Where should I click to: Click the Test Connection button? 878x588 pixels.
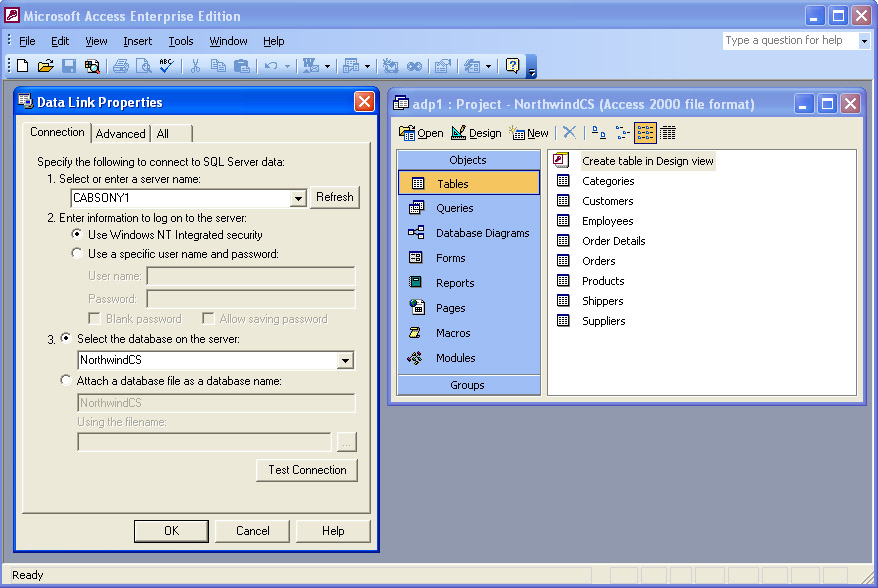(307, 470)
